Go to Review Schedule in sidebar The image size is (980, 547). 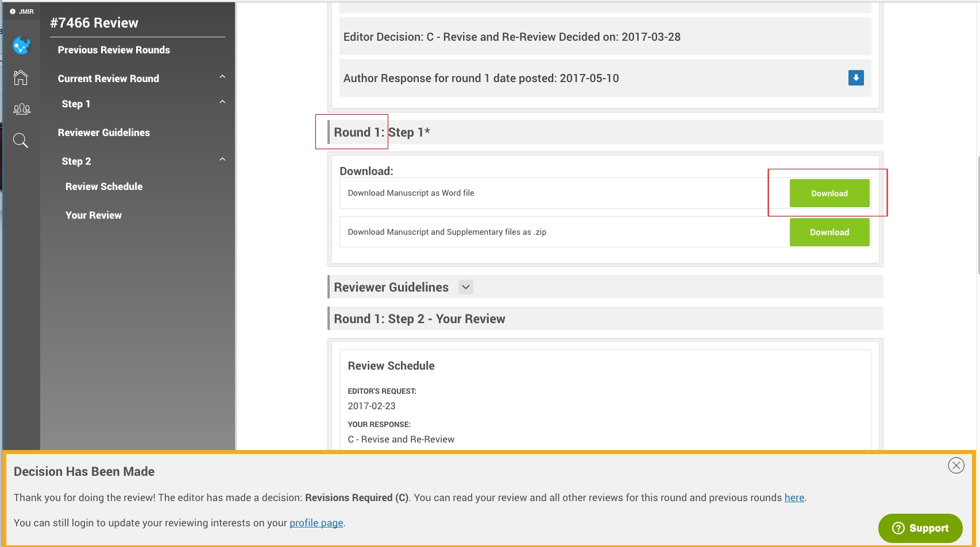point(104,187)
